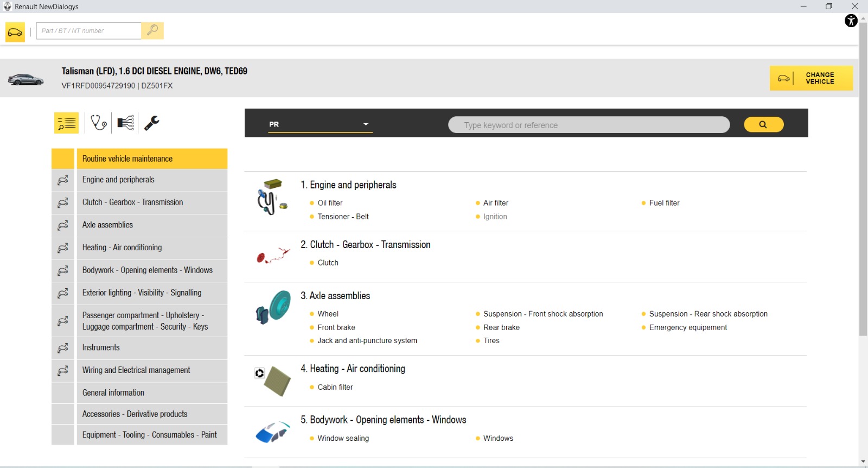Open the Ignition link
The width and height of the screenshot is (868, 468).
495,217
